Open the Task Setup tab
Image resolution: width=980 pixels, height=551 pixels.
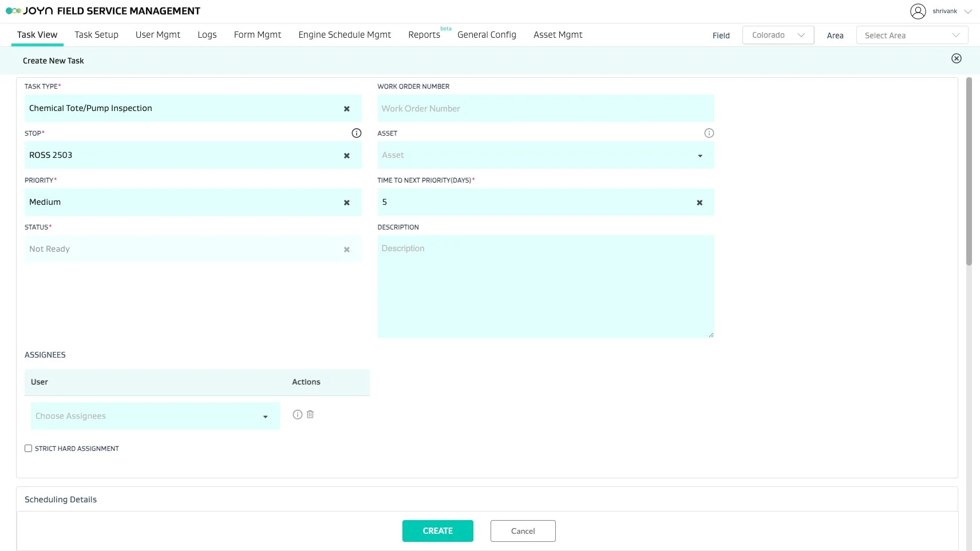tap(96, 35)
